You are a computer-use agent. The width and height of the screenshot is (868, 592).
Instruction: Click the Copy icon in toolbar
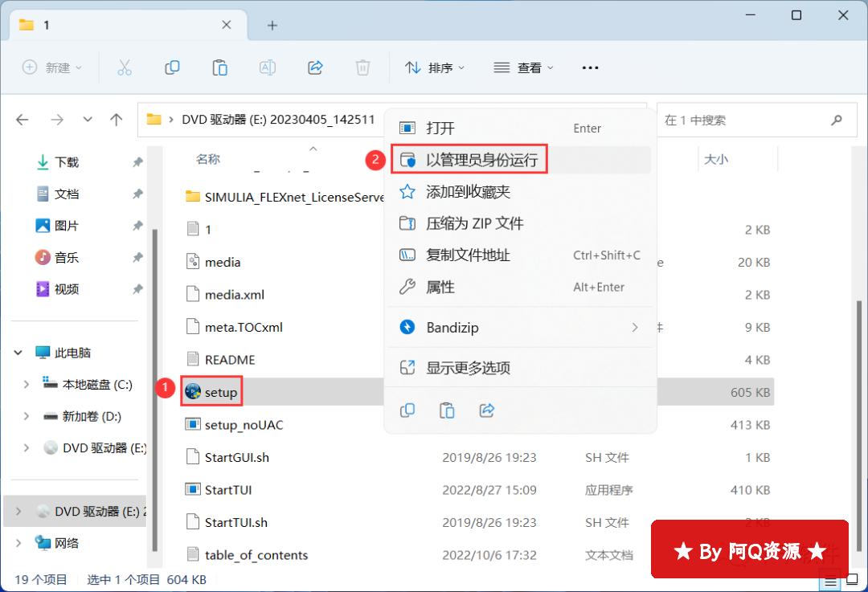click(172, 68)
